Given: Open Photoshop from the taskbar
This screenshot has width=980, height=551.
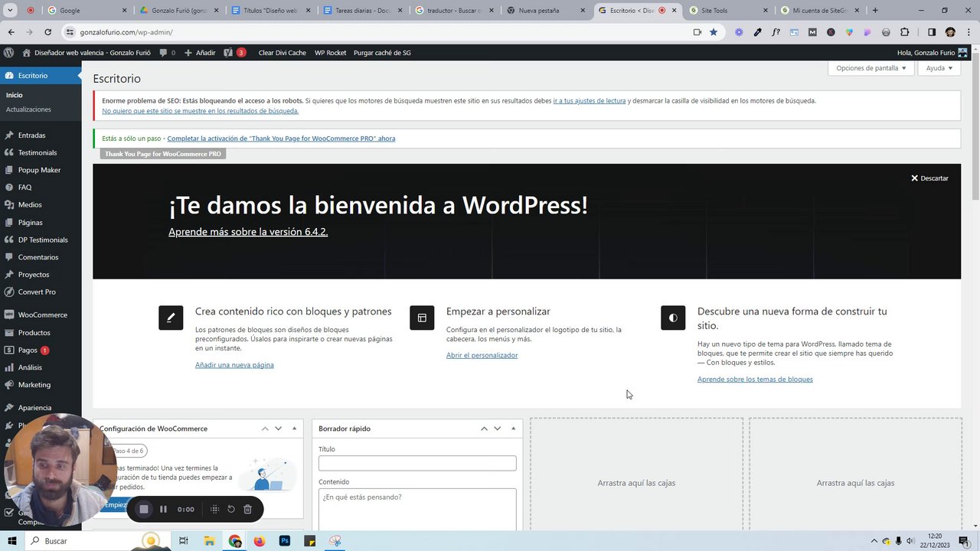Looking at the screenshot, I should 285,541.
